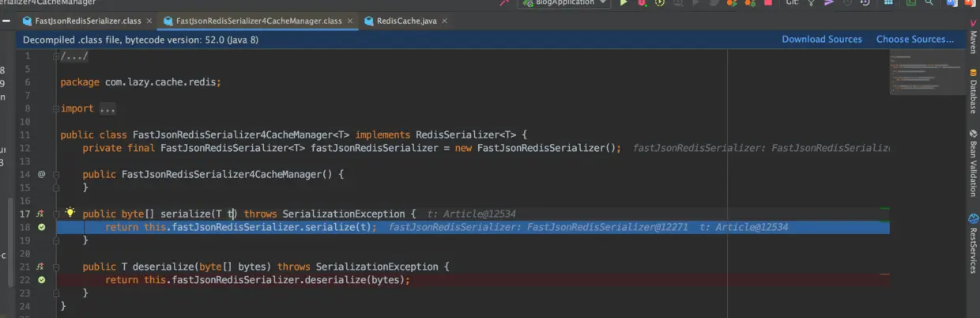Viewport: 980px width, 318px height.
Task: Collapse the deserialize method fold on line 21
Action: click(56, 267)
